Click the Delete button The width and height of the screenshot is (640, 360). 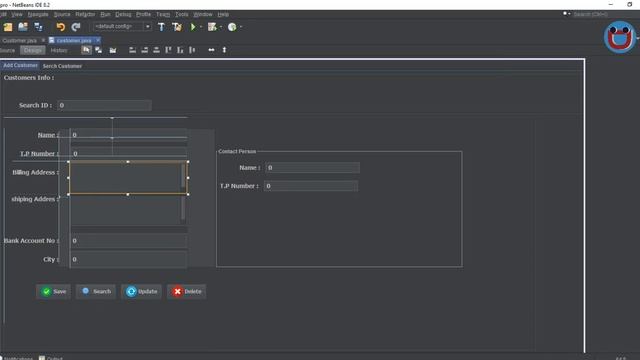pos(187,291)
